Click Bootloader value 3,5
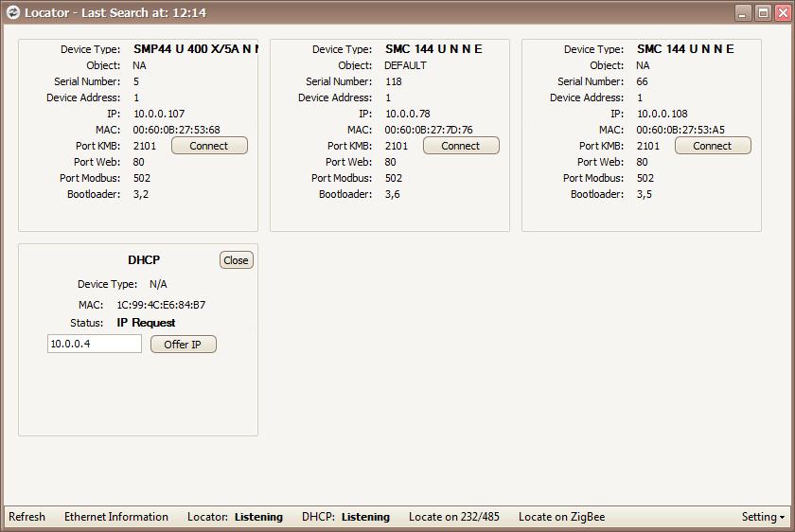This screenshot has height=532, width=795. coord(644,194)
